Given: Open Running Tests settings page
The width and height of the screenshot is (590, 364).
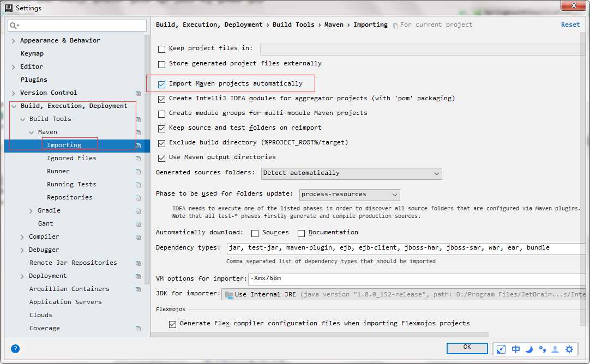Looking at the screenshot, I should (x=71, y=184).
